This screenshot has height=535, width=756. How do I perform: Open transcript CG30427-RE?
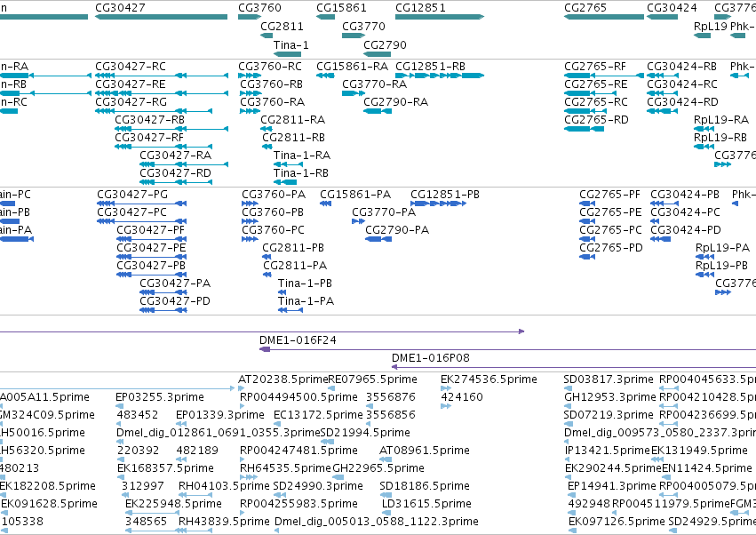point(162,93)
